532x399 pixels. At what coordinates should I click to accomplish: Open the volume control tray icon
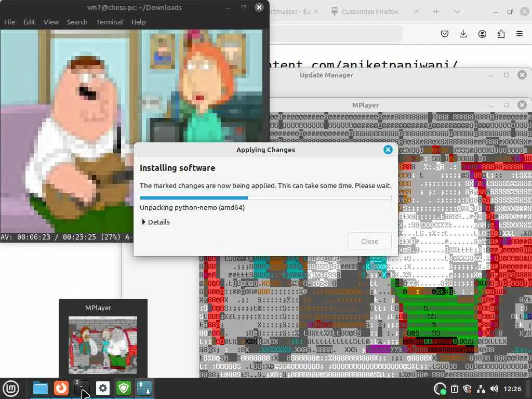click(494, 389)
